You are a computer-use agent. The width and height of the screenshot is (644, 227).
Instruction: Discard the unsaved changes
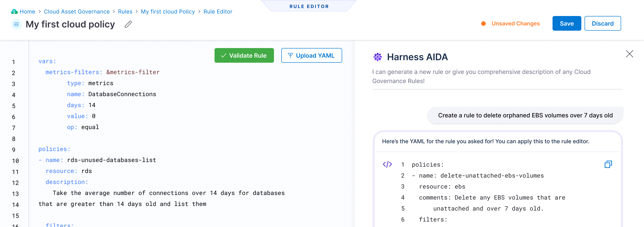point(603,23)
